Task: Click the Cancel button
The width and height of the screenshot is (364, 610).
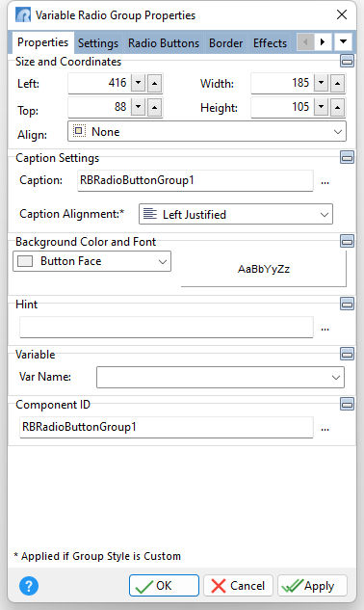Action: tap(239, 586)
